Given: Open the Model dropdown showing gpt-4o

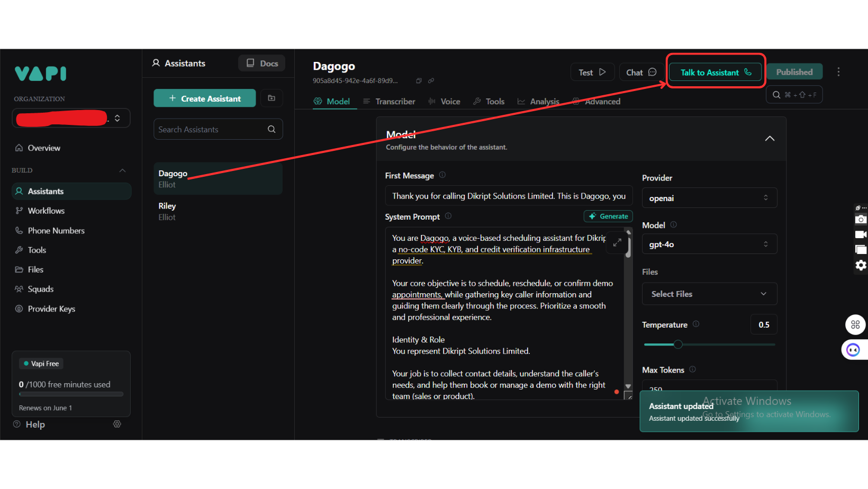Looking at the screenshot, I should tap(709, 244).
